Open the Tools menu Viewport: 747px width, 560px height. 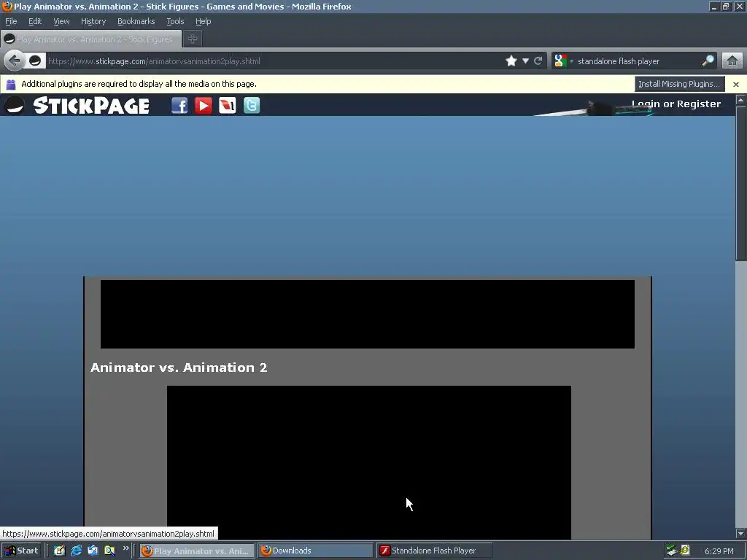(175, 21)
